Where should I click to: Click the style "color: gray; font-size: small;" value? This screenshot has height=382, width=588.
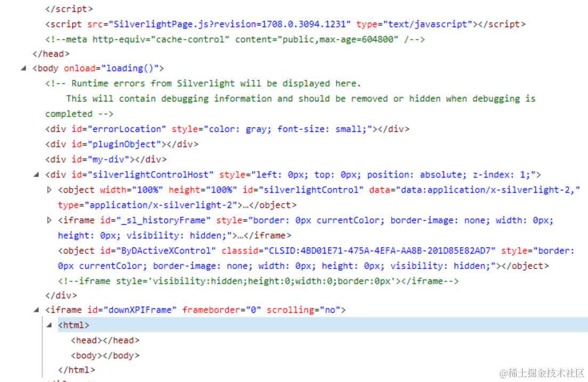[x=288, y=129]
